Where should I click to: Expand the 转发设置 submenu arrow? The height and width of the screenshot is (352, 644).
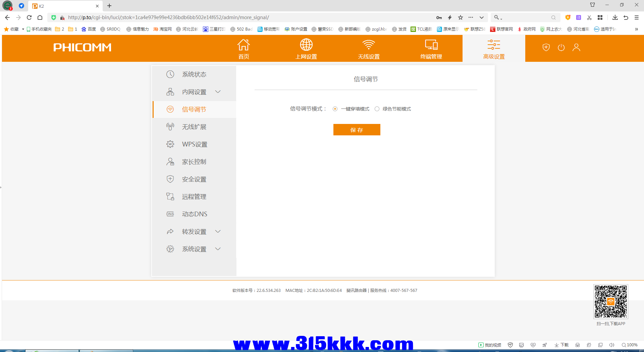pos(218,231)
